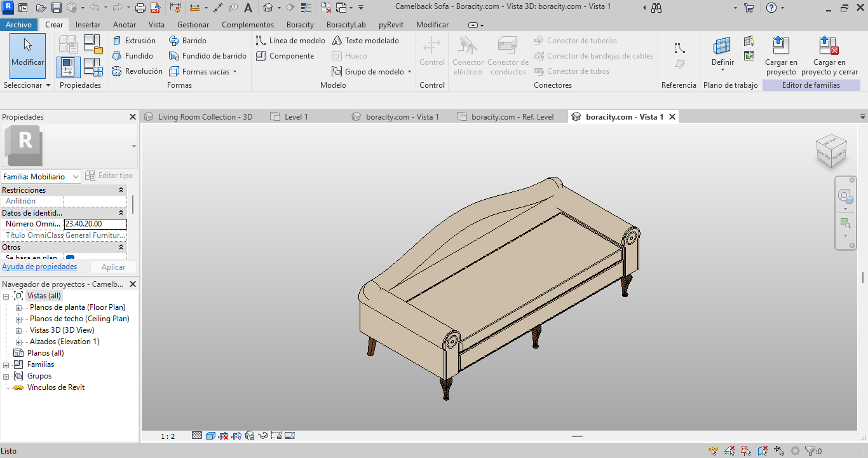
Task: Toggle reveal constraints icon
Action: (x=276, y=436)
